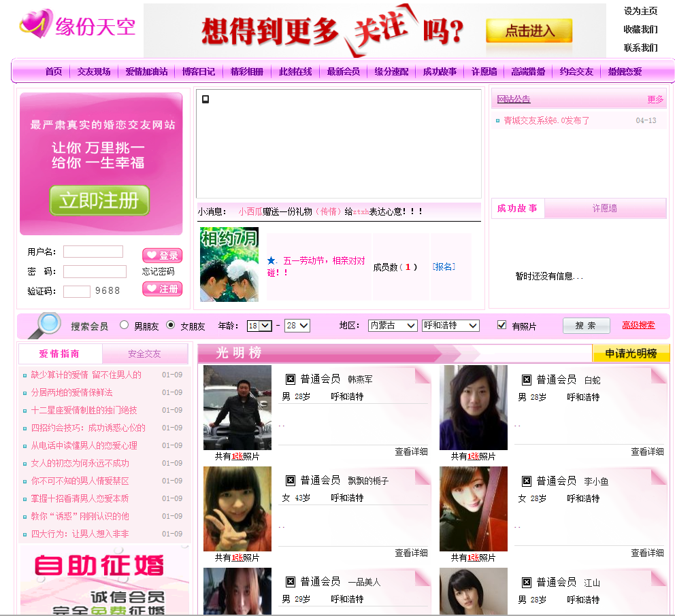Select the 男朋友 radio option
Screen dimensions: 675x616
point(124,325)
